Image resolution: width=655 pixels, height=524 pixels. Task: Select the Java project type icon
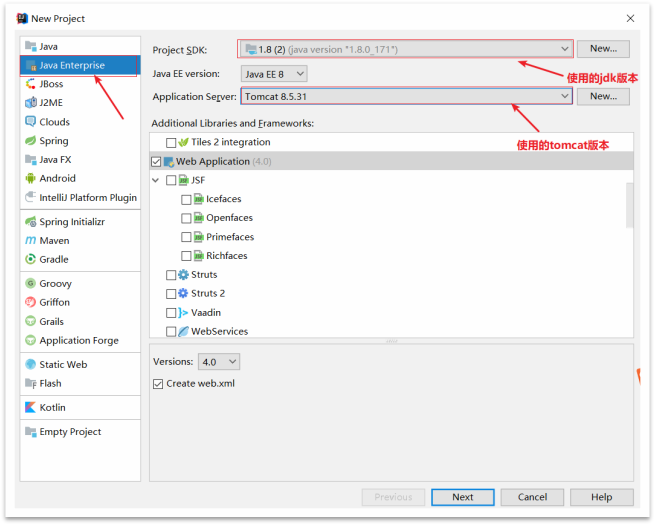click(30, 46)
